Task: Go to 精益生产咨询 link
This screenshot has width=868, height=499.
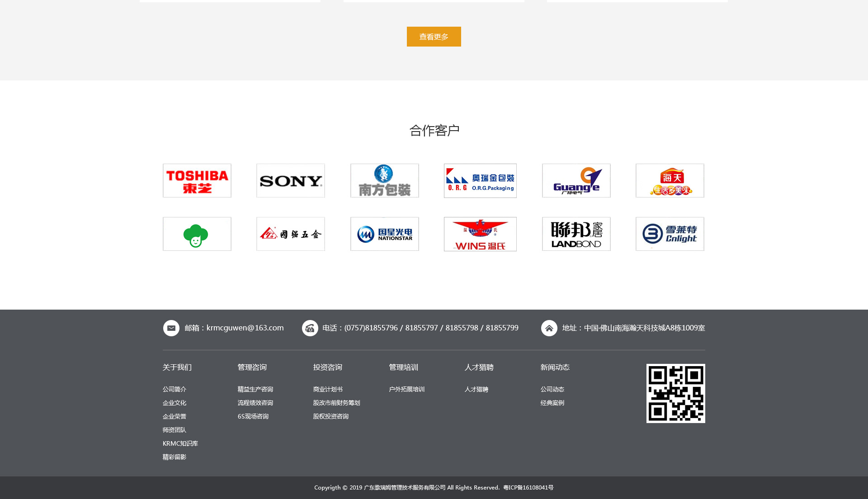Action: 255,389
